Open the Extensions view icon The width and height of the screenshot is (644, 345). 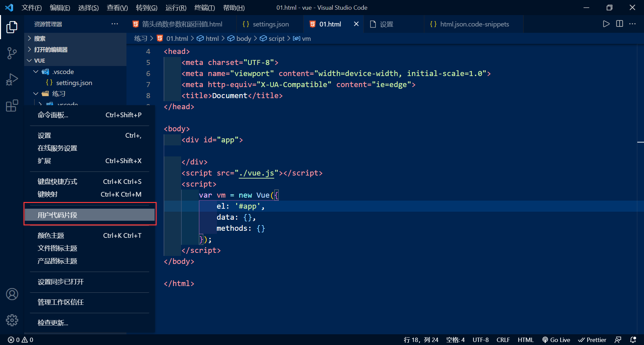coord(12,106)
